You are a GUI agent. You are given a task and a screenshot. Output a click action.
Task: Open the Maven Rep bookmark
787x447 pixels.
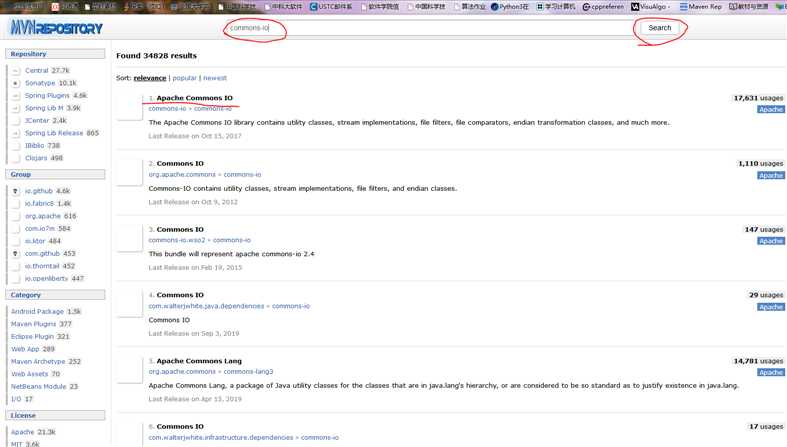[x=701, y=7]
